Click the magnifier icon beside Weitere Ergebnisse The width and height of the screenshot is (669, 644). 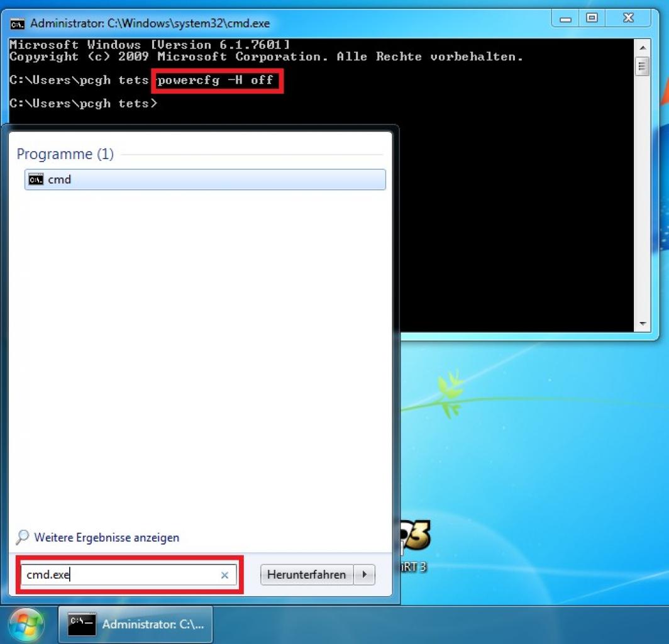tap(22, 537)
